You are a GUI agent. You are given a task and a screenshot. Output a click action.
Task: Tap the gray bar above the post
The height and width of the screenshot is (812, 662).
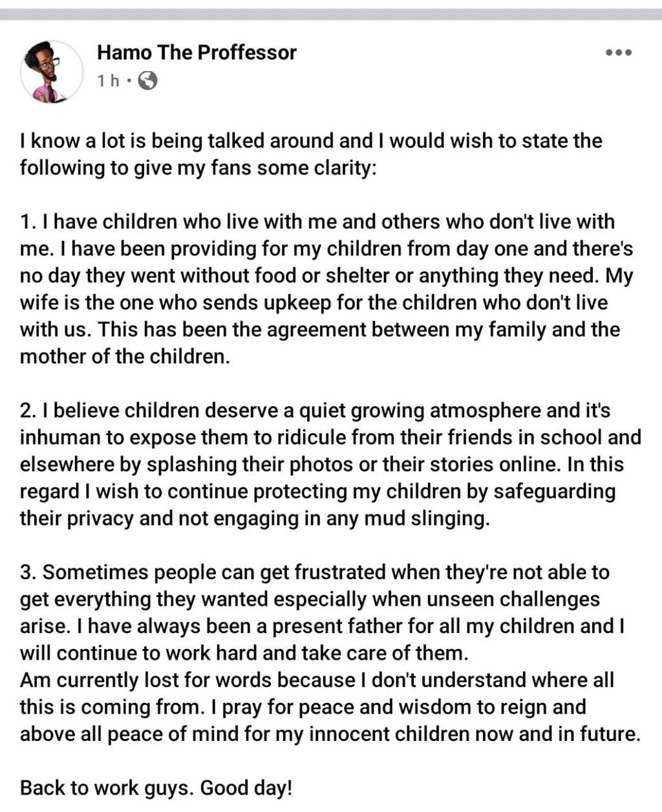click(331, 14)
